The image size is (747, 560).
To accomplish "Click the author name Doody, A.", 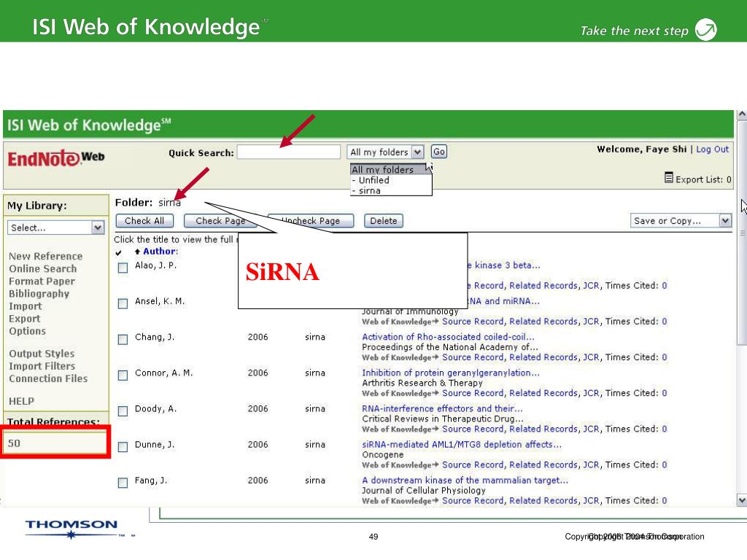I will tap(156, 408).
